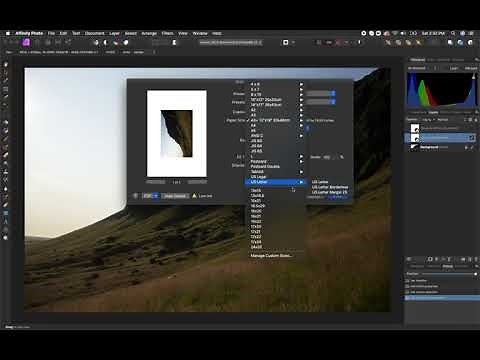480x360 pixels.
Task: Choose JIS B4 paper size
Action: pyautogui.click(x=275, y=146)
